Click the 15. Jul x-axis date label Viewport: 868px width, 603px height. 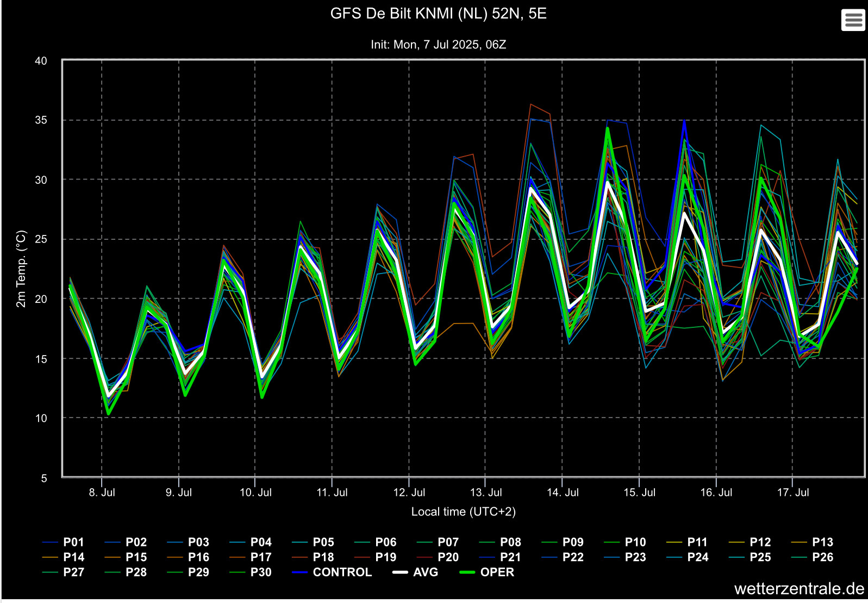tap(639, 493)
